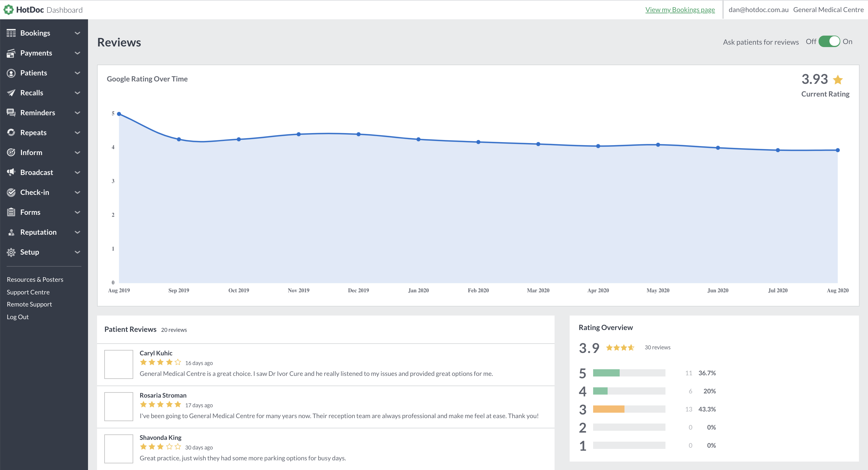868x470 pixels.
Task: Open the Reputation sidebar menu item
Action: pos(44,232)
